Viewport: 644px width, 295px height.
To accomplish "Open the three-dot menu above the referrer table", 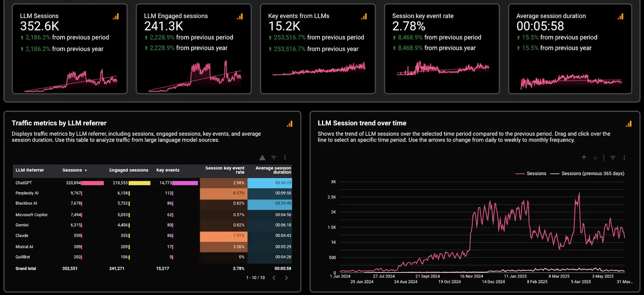I will (x=285, y=158).
